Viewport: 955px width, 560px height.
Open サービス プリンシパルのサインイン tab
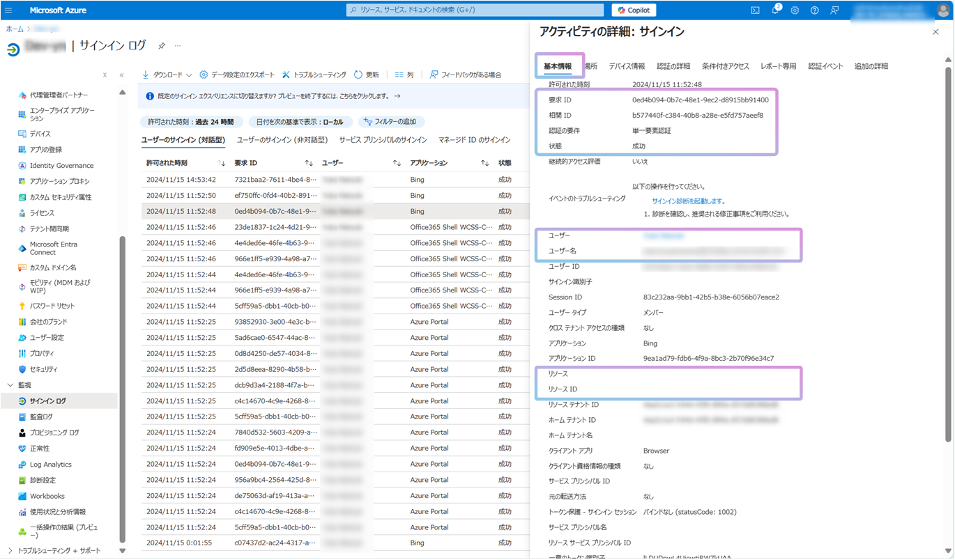click(x=383, y=140)
